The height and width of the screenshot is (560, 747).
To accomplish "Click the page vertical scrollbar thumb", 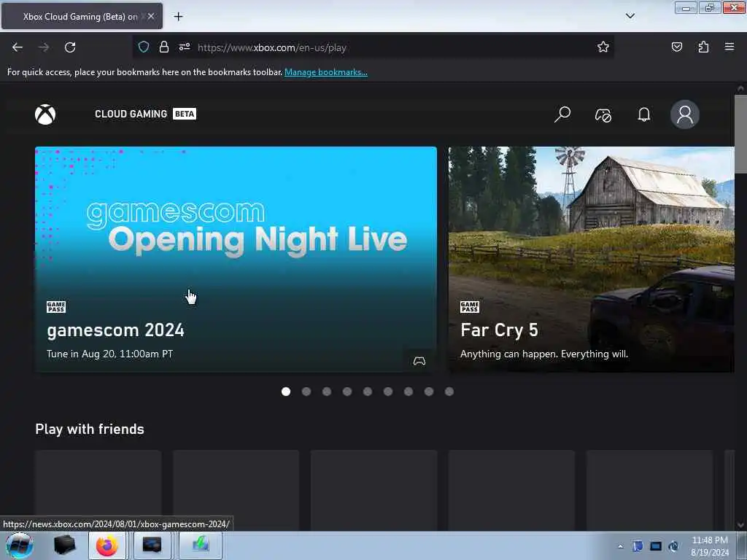I will point(740,134).
